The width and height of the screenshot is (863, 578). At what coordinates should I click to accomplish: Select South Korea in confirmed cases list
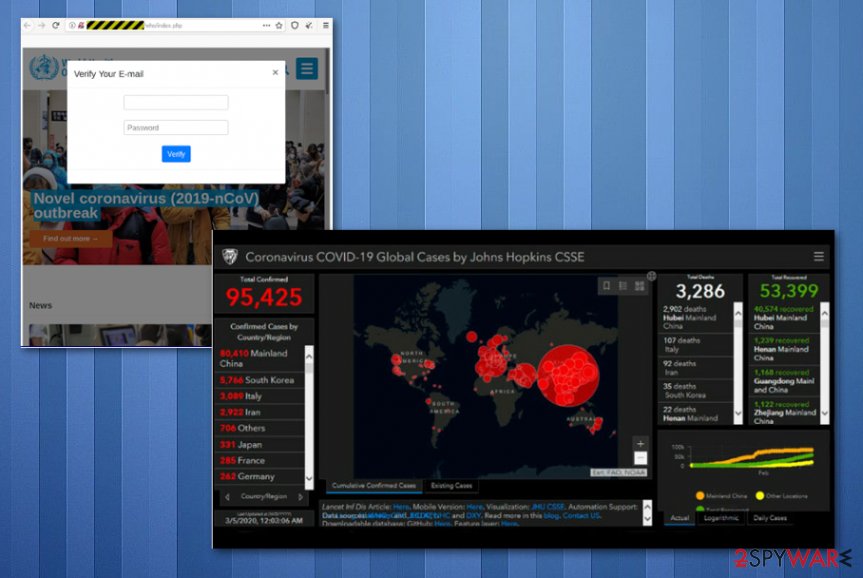[259, 380]
